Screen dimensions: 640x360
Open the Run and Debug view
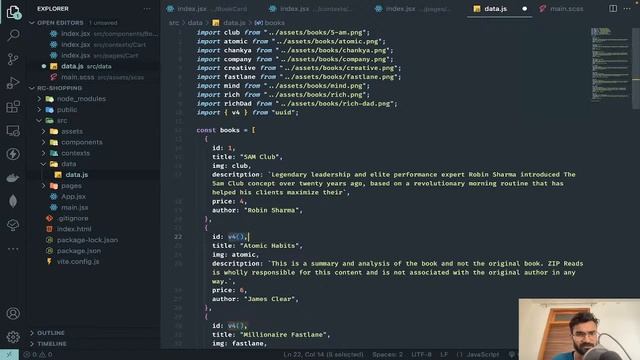coord(13,83)
